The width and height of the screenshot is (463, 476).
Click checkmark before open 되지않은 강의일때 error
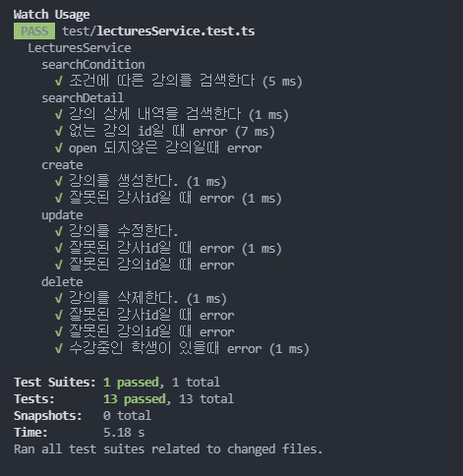(x=58, y=149)
